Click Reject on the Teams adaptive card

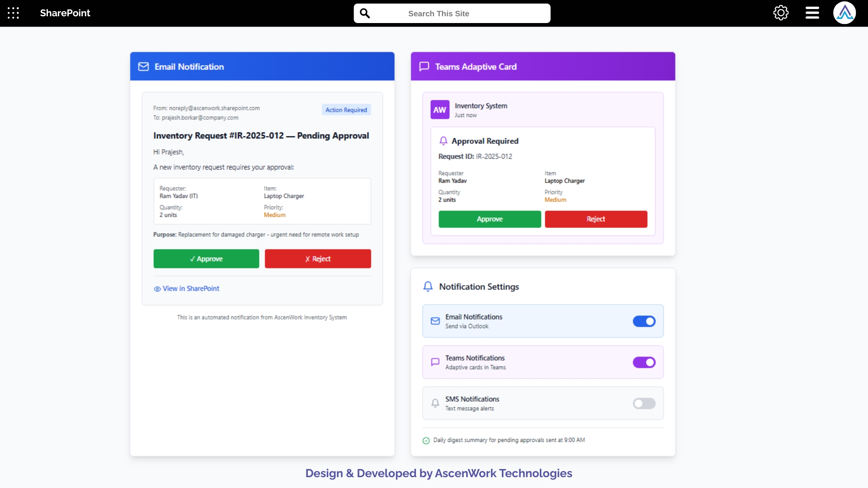(x=596, y=219)
